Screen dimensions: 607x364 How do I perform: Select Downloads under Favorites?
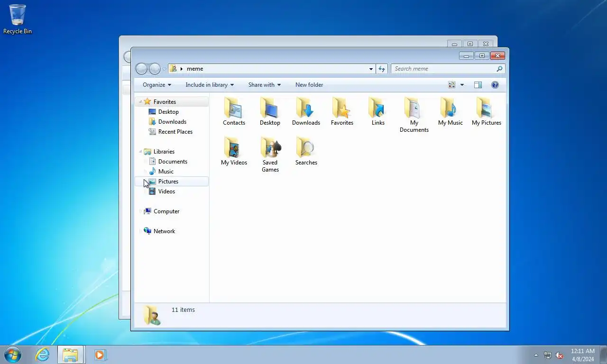pyautogui.click(x=172, y=122)
